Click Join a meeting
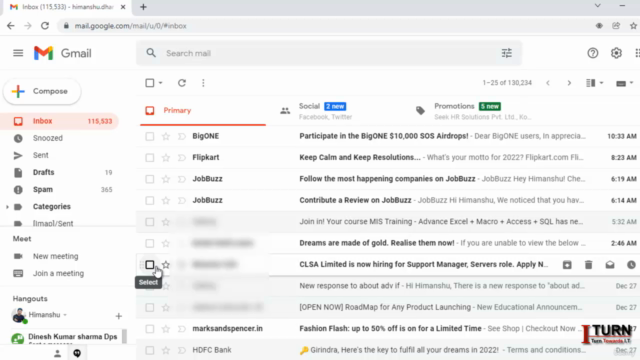The image size is (640, 360). tap(58, 273)
